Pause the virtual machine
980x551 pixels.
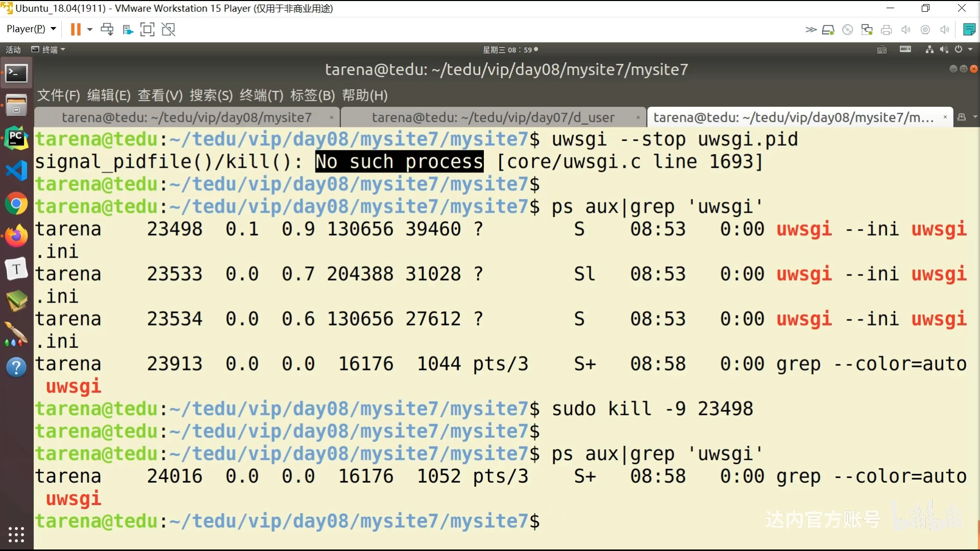point(75,30)
